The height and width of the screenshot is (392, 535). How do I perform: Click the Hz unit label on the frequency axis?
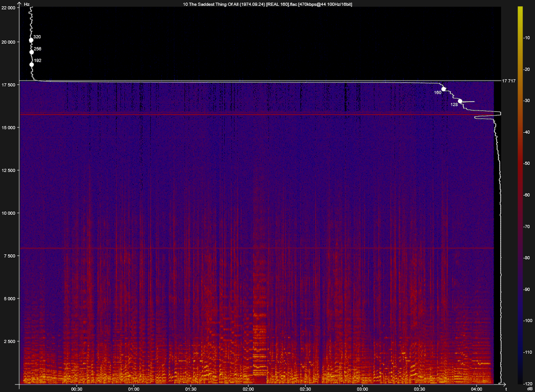26,4
